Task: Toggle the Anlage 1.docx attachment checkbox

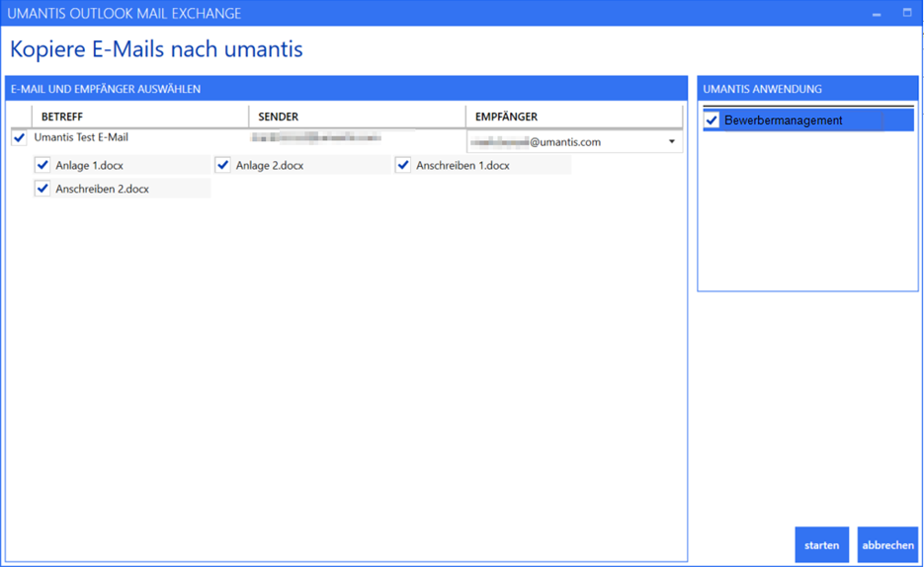Action: point(42,166)
